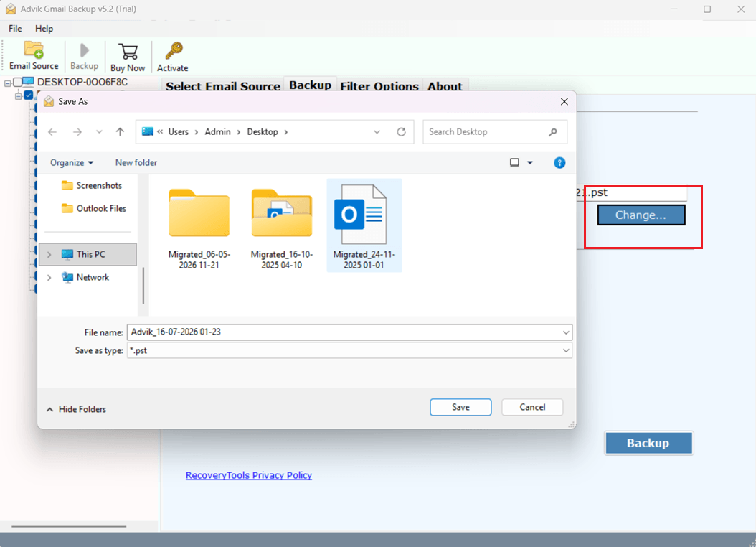Click the address bar computer icon

coord(148,131)
